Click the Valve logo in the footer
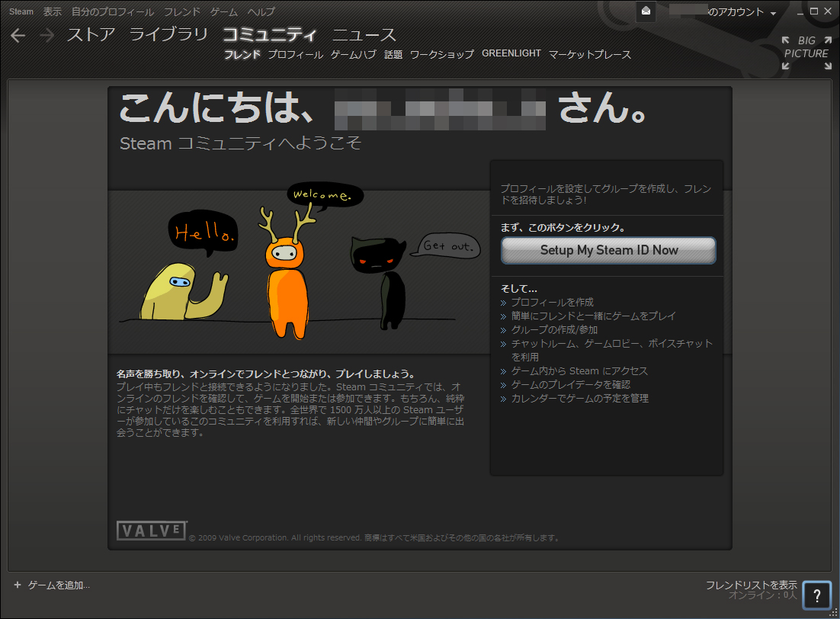 click(152, 531)
